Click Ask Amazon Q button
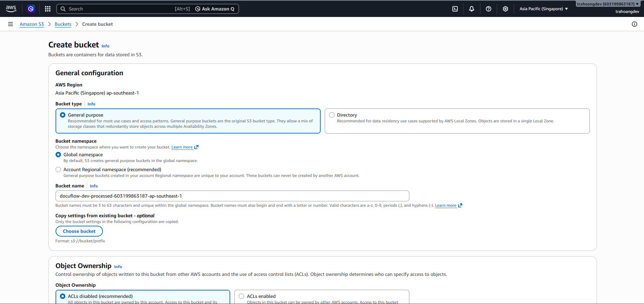 (215, 9)
